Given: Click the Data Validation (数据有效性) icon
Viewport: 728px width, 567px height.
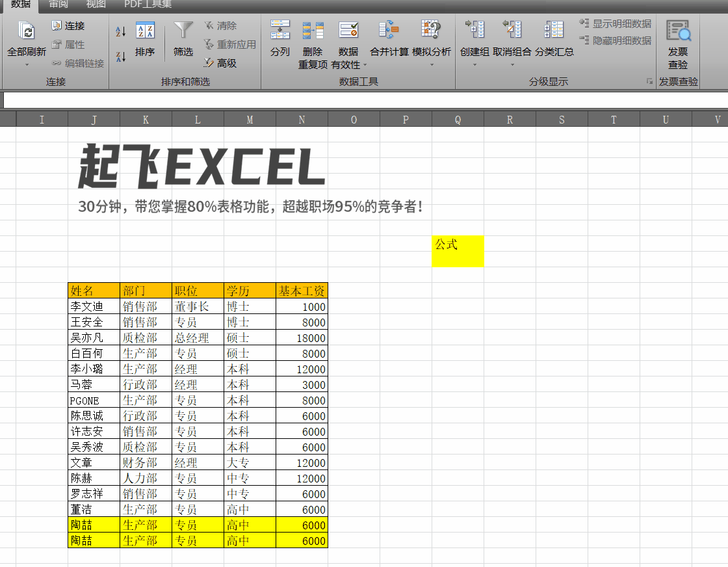Looking at the screenshot, I should tap(348, 30).
